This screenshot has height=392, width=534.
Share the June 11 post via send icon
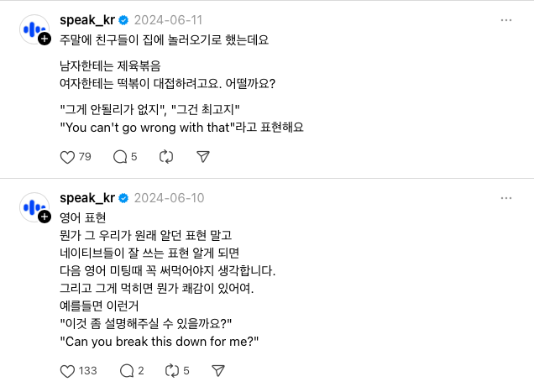202,156
